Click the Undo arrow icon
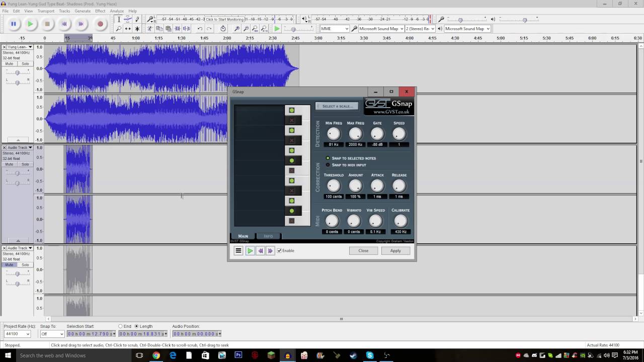The image size is (644, 362). click(200, 29)
